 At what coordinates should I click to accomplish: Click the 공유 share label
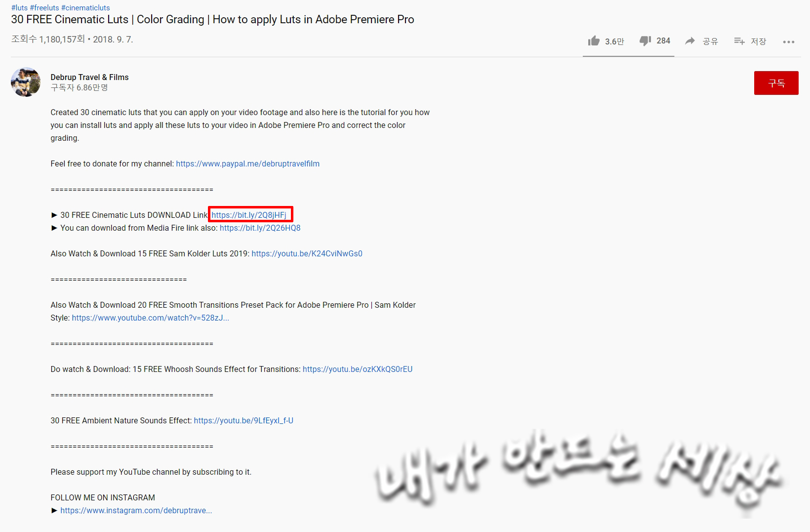710,41
